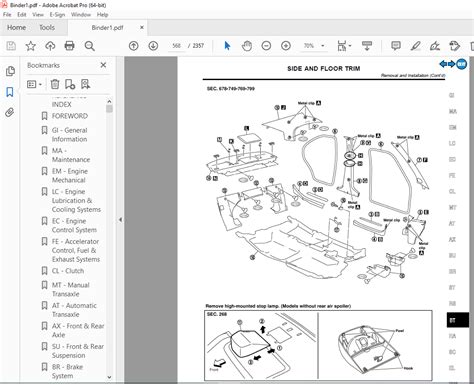
Task: Toggle the Bookmarks panel icon in sidebar
Action: 10,92
